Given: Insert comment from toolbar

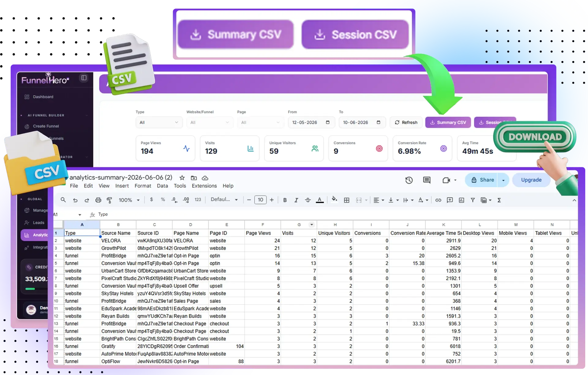Looking at the screenshot, I should point(450,200).
